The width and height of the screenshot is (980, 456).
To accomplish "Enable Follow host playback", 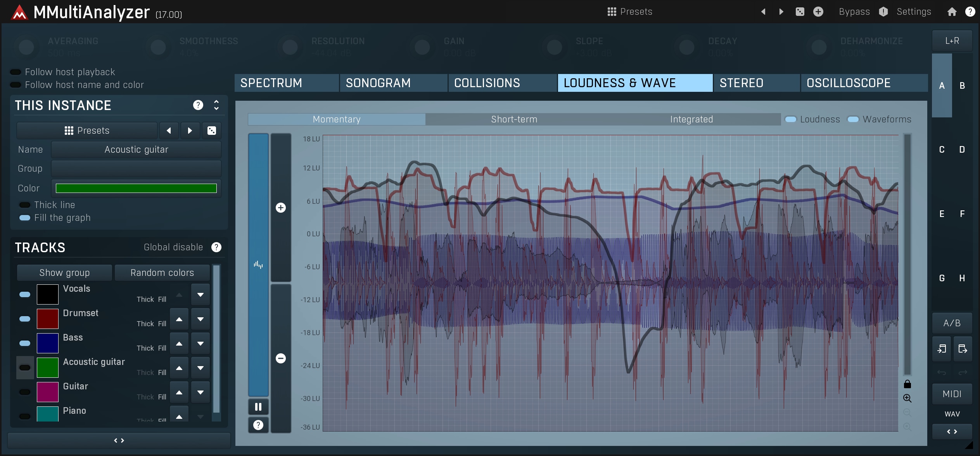I will click(x=16, y=72).
